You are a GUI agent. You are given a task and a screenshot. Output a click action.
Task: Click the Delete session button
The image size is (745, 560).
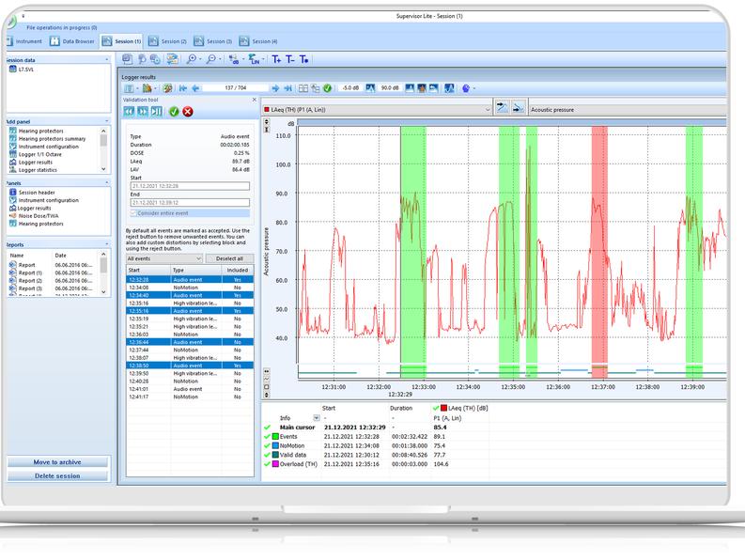pyautogui.click(x=58, y=476)
